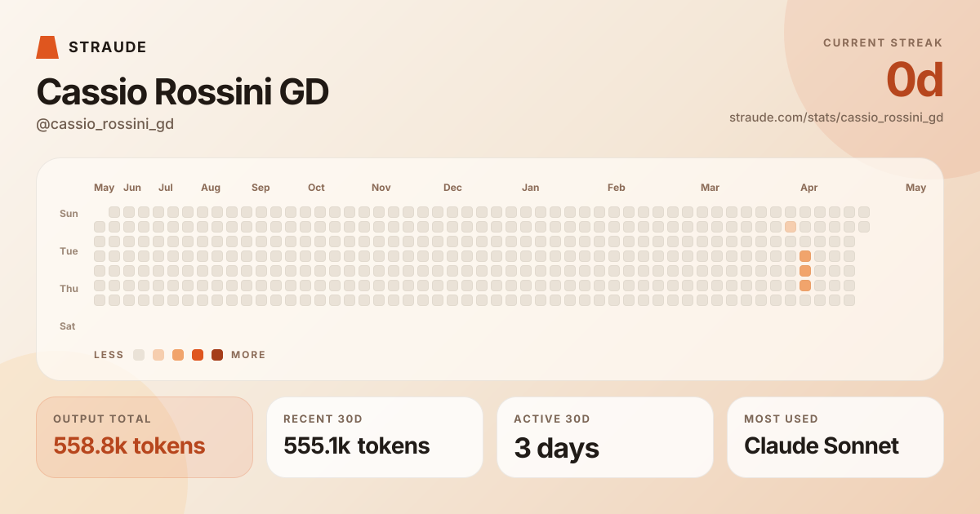The image size is (980, 514).
Task: Click the Jan month label
Action: pos(531,188)
